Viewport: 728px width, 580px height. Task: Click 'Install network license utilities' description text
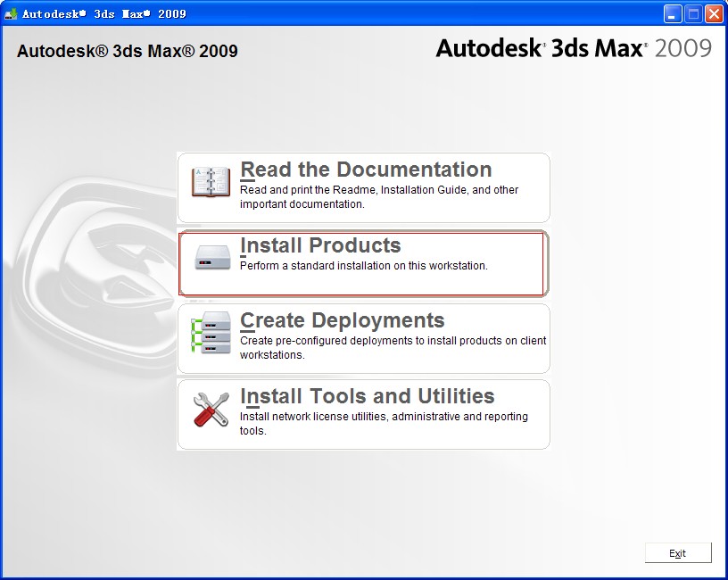click(384, 424)
